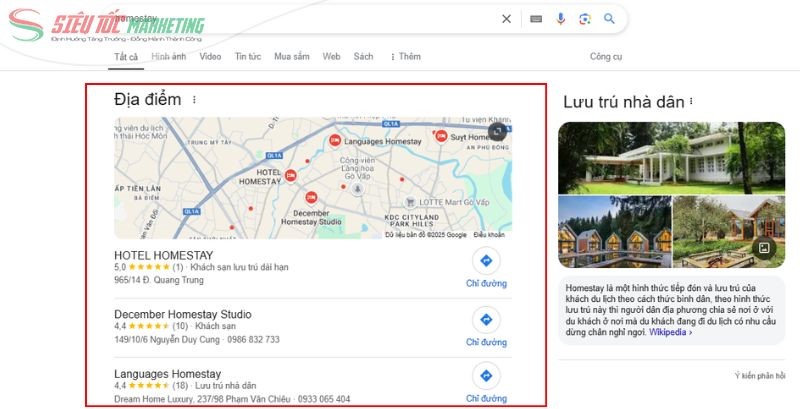The height and width of the screenshot is (409, 800).
Task: Select the December Homestay Studio map pin
Action: 311,197
